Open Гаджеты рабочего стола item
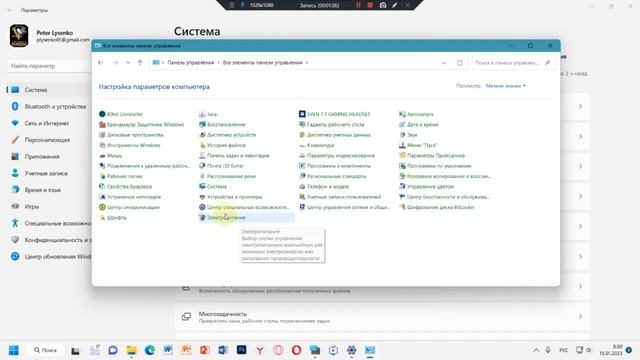Screen dimensions: 640x360 click(x=331, y=124)
